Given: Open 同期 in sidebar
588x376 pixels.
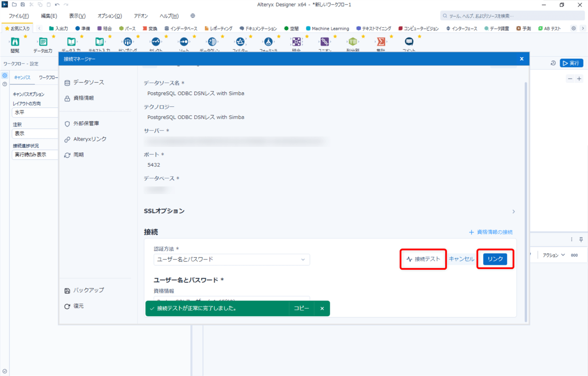Looking at the screenshot, I should (74, 155).
